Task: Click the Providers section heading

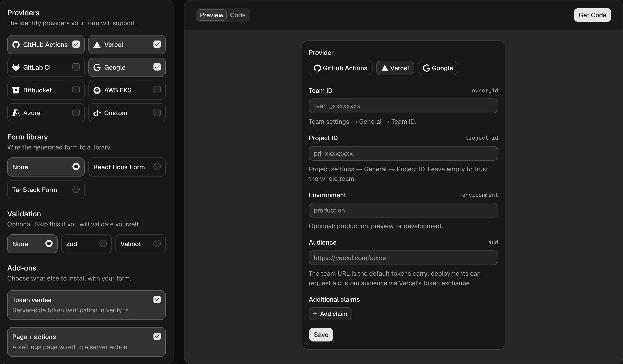Action: coord(23,13)
